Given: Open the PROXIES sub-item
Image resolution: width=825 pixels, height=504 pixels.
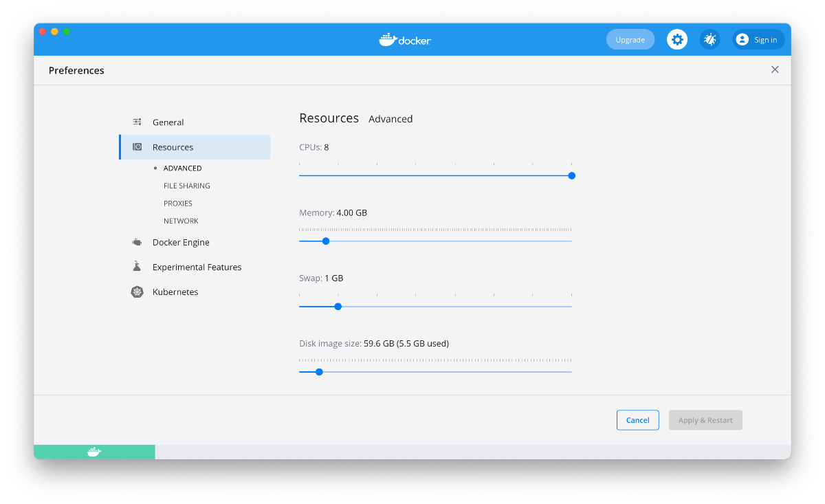Looking at the screenshot, I should pyautogui.click(x=178, y=204).
